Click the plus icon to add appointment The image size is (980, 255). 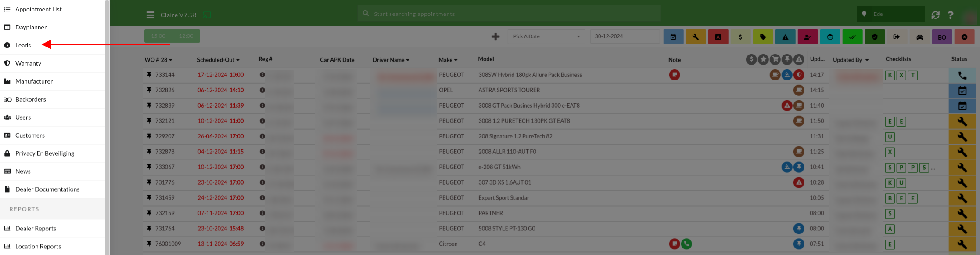tap(495, 36)
